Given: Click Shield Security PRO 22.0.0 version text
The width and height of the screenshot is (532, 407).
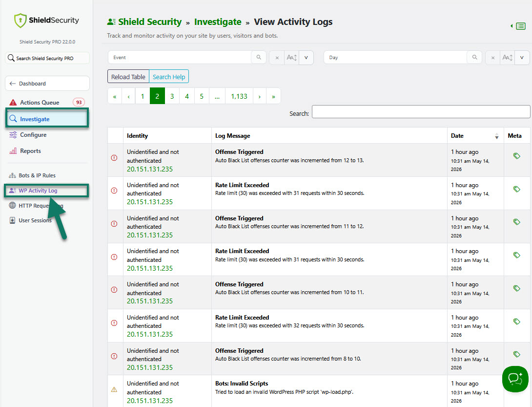Looking at the screenshot, I should [47, 42].
